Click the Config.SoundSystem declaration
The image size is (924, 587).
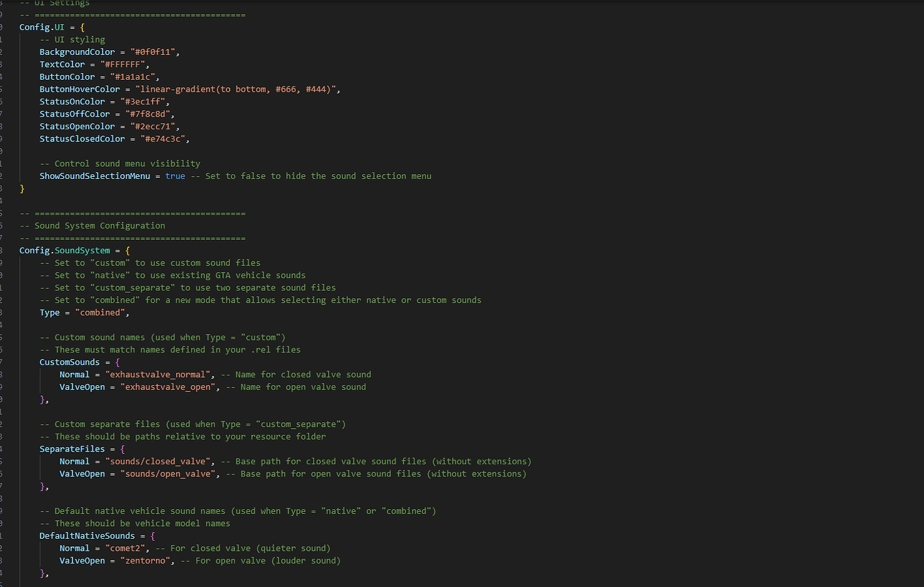pos(64,250)
